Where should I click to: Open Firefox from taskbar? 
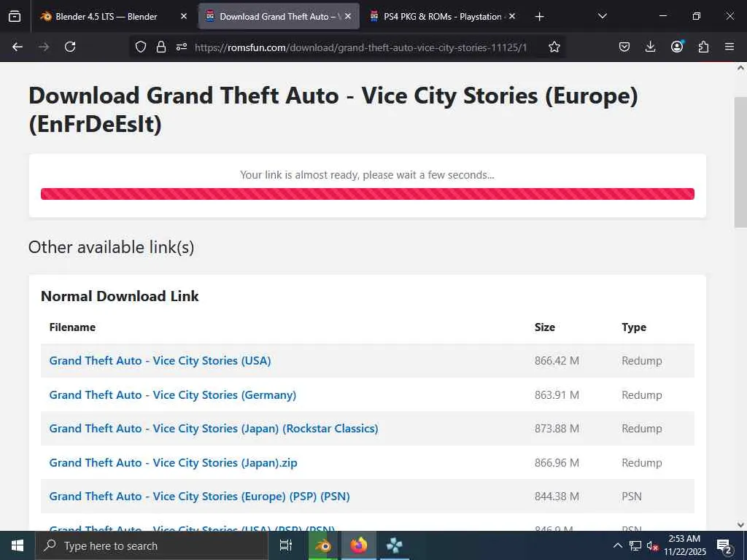tap(359, 545)
